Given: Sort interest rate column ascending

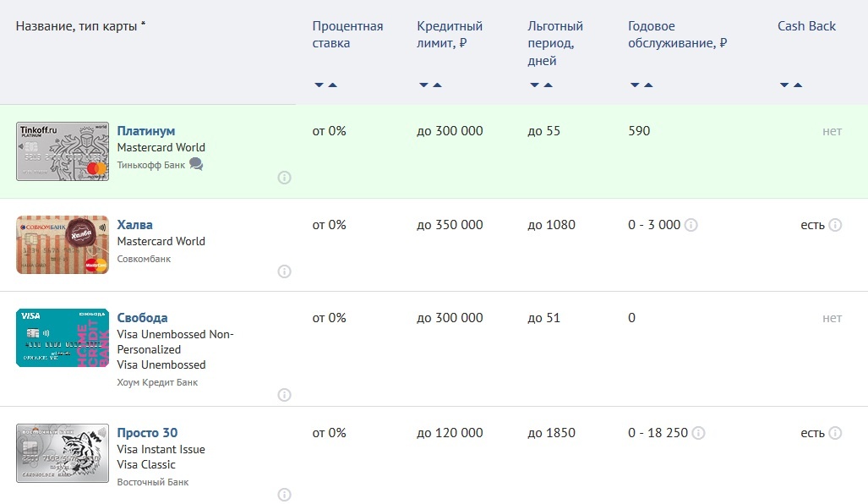Looking at the screenshot, I should click(333, 85).
